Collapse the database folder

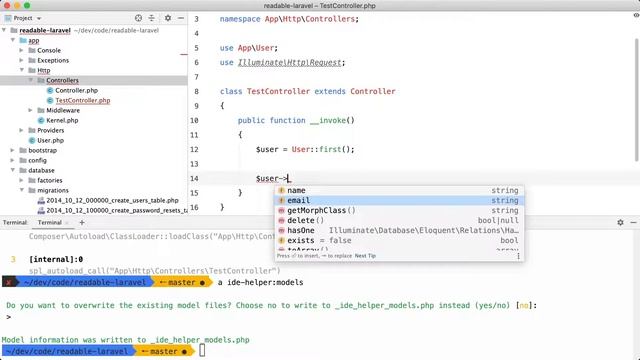[x=13, y=170]
